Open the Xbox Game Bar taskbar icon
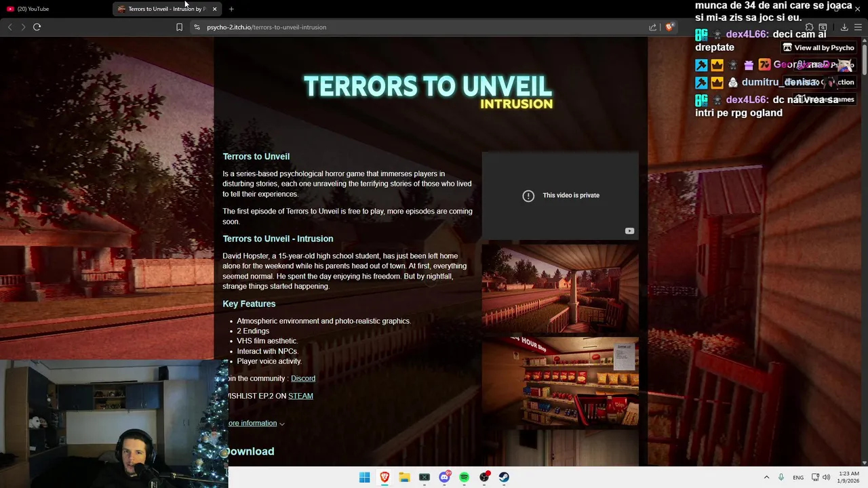 [x=425, y=477]
